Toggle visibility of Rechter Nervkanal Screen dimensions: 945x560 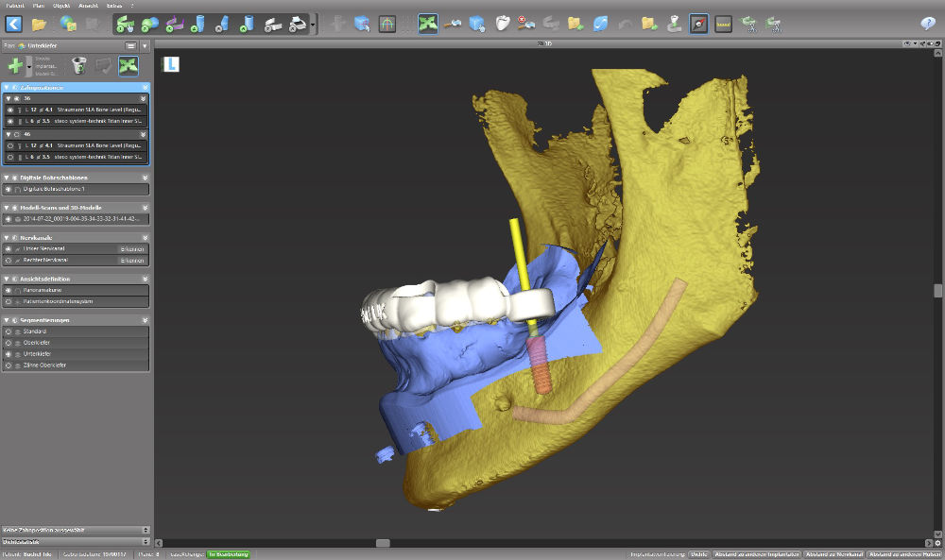[x=9, y=260]
